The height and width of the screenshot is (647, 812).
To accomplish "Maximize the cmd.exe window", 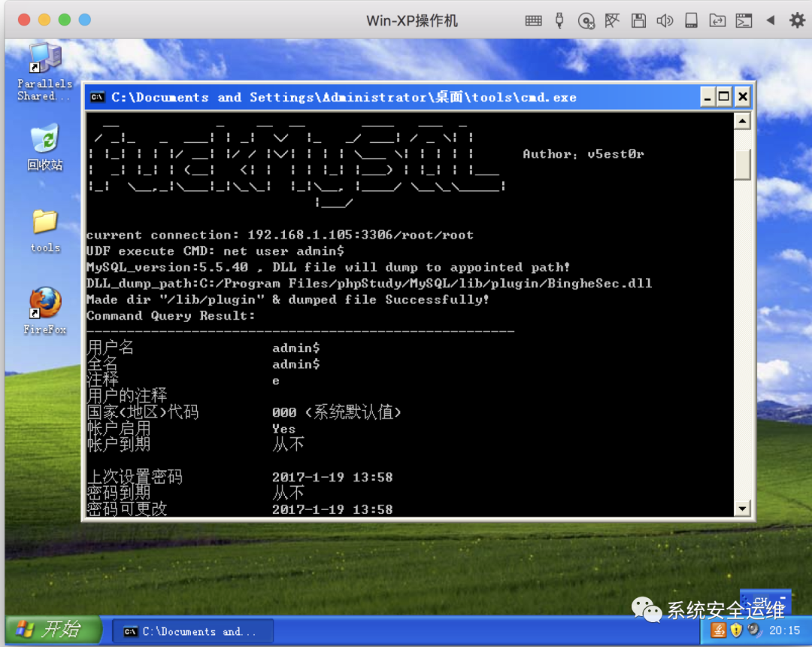I will (725, 97).
